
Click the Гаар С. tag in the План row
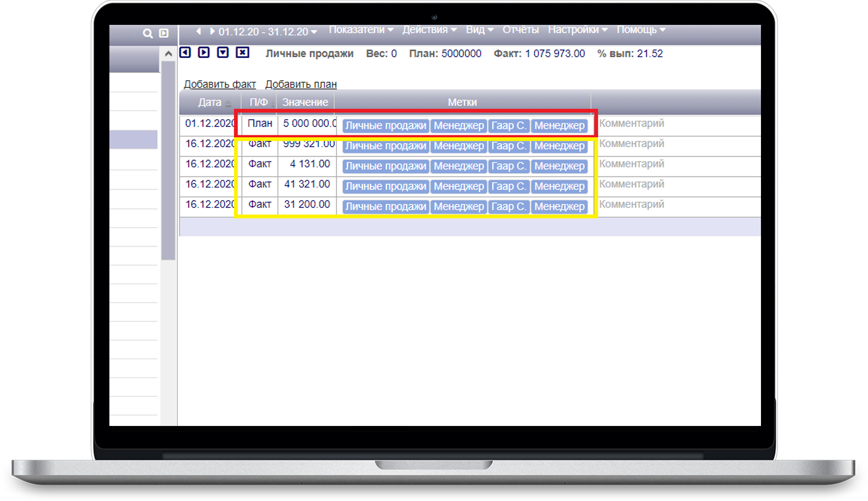click(508, 126)
